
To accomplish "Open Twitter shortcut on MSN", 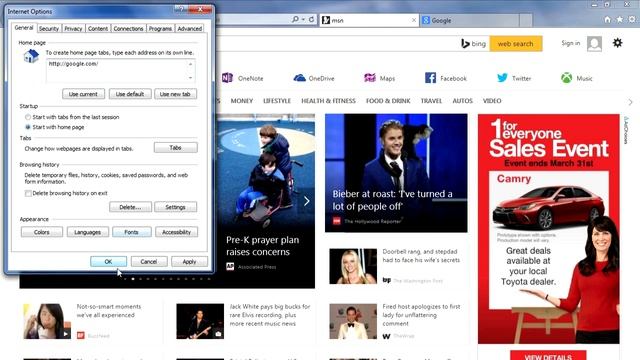I will pyautogui.click(x=514, y=78).
